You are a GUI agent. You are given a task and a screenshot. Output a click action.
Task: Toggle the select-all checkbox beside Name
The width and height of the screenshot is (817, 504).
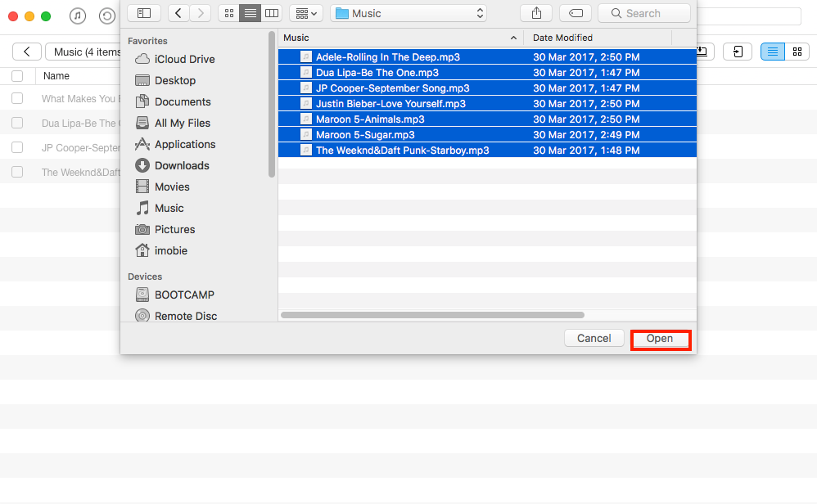[x=17, y=76]
